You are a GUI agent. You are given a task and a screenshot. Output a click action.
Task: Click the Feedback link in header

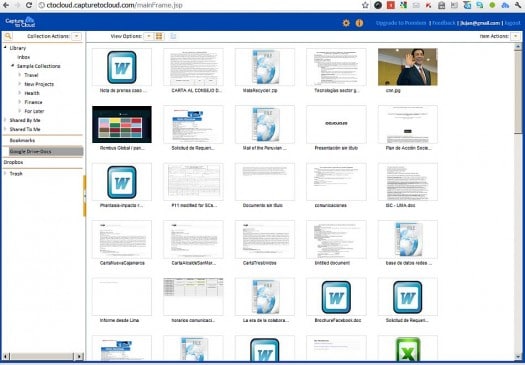tap(444, 23)
